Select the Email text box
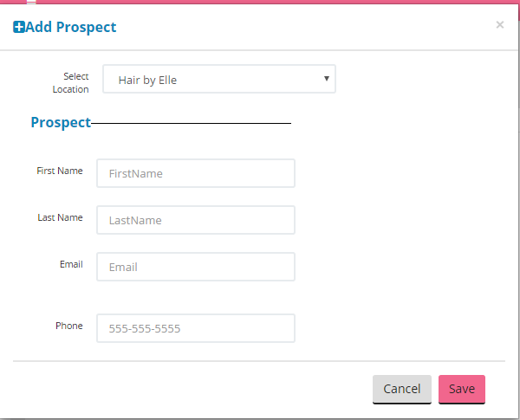The image size is (520, 420). [196, 267]
